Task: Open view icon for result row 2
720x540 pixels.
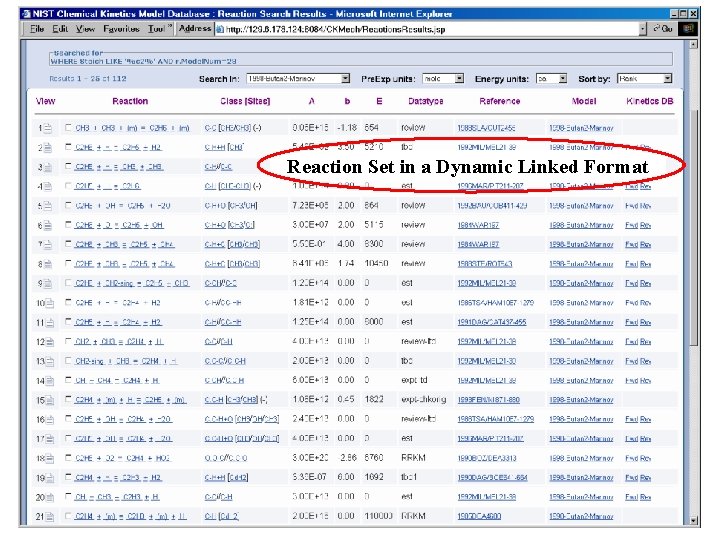Action: 48,148
